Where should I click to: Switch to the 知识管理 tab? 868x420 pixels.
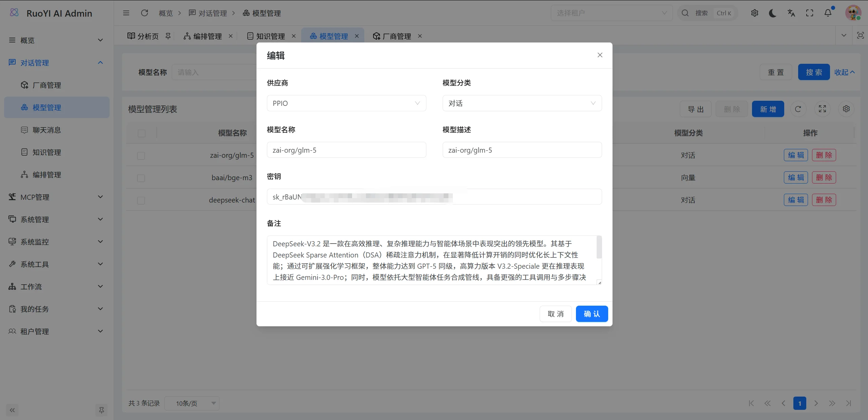[270, 36]
